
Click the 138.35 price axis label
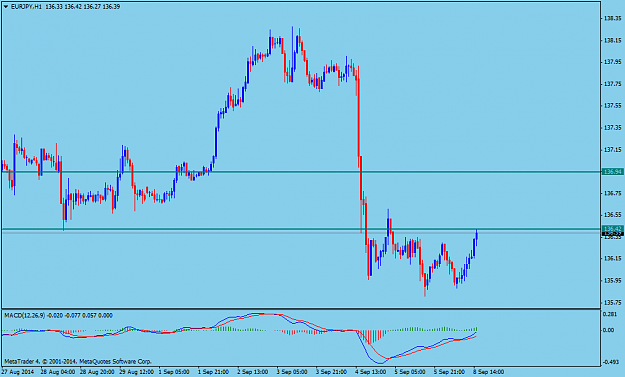(x=613, y=19)
